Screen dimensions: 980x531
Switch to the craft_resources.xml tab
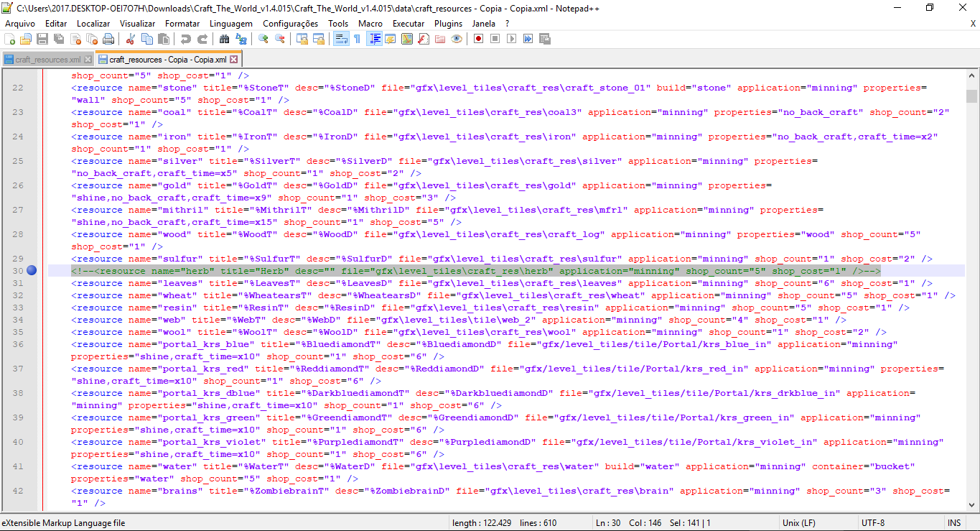pos(47,60)
